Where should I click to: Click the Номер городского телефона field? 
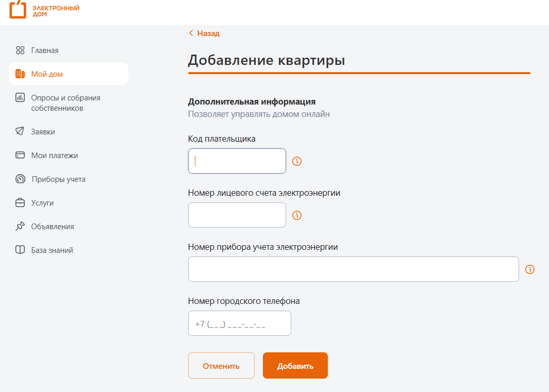click(240, 323)
